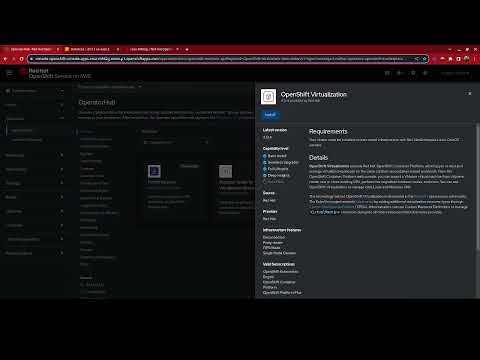Expand the Workloads navigation section

[x=34, y=155]
